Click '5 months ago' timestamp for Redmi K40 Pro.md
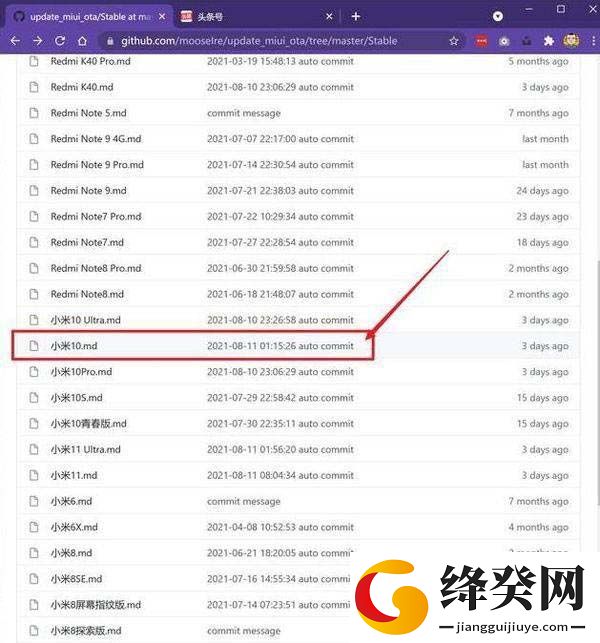The width and height of the screenshot is (600, 643). pos(538,62)
